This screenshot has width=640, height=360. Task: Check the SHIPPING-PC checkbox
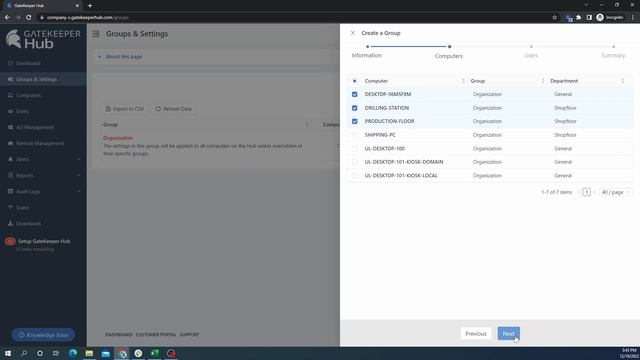click(x=354, y=135)
